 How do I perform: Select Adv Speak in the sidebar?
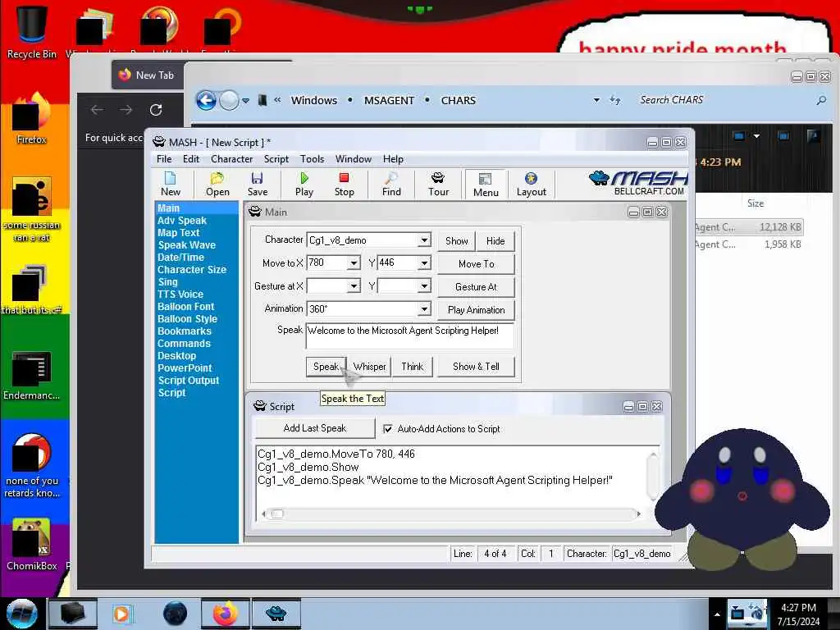(182, 221)
